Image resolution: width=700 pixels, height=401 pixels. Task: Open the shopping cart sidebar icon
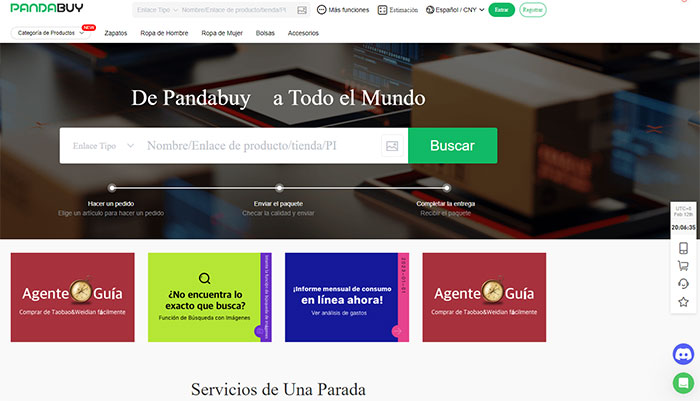[683, 266]
